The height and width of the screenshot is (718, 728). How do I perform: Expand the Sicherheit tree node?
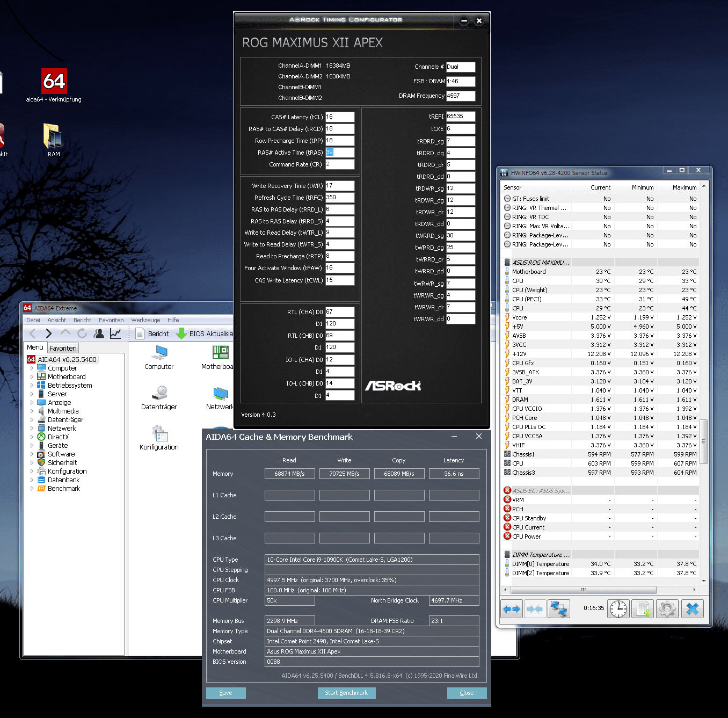32,463
